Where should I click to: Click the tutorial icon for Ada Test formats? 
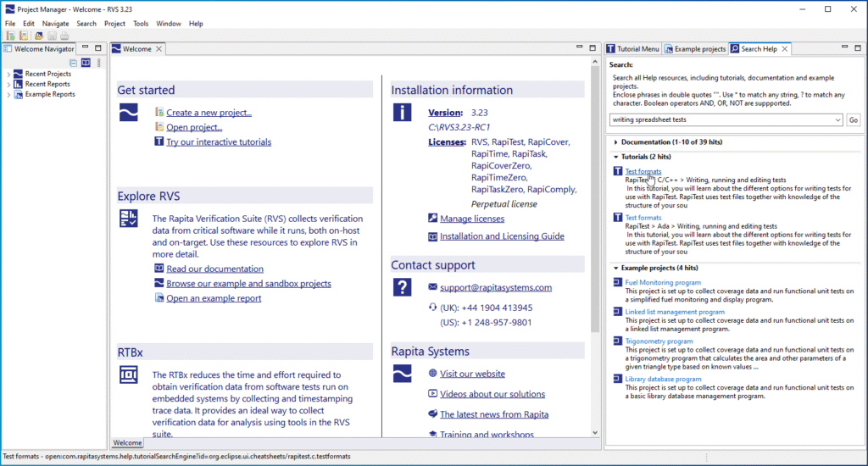pyautogui.click(x=618, y=218)
